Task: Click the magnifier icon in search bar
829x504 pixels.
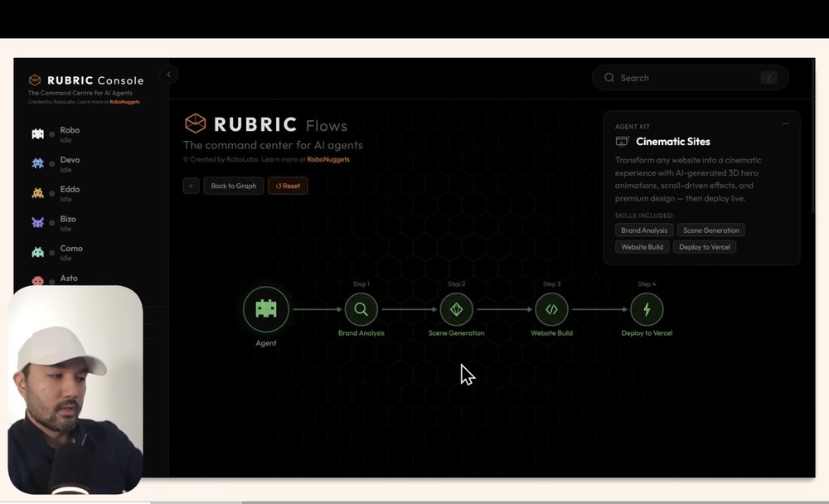Action: click(x=609, y=78)
